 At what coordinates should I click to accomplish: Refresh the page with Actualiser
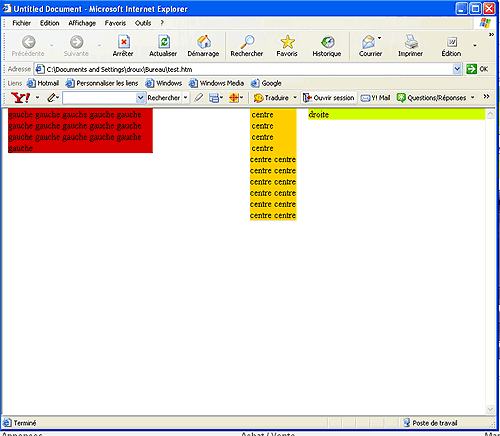[x=163, y=46]
